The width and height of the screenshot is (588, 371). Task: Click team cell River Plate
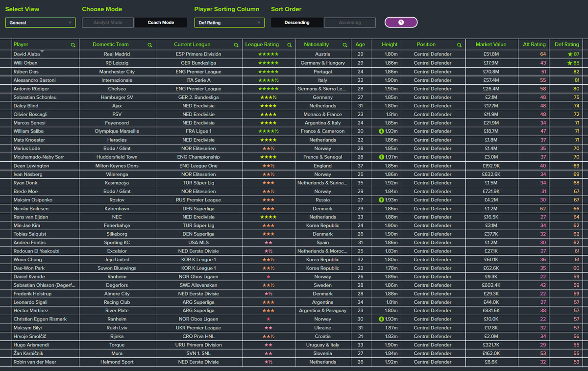(x=117, y=310)
